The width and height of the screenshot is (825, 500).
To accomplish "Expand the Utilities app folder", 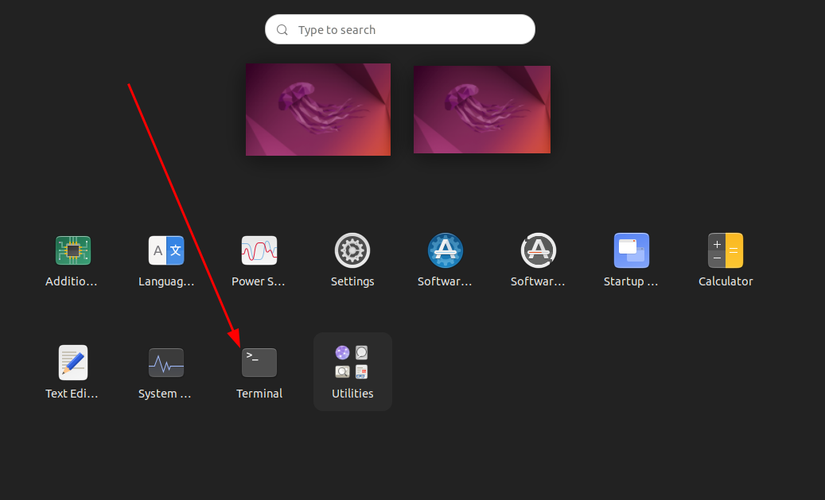I will [353, 372].
